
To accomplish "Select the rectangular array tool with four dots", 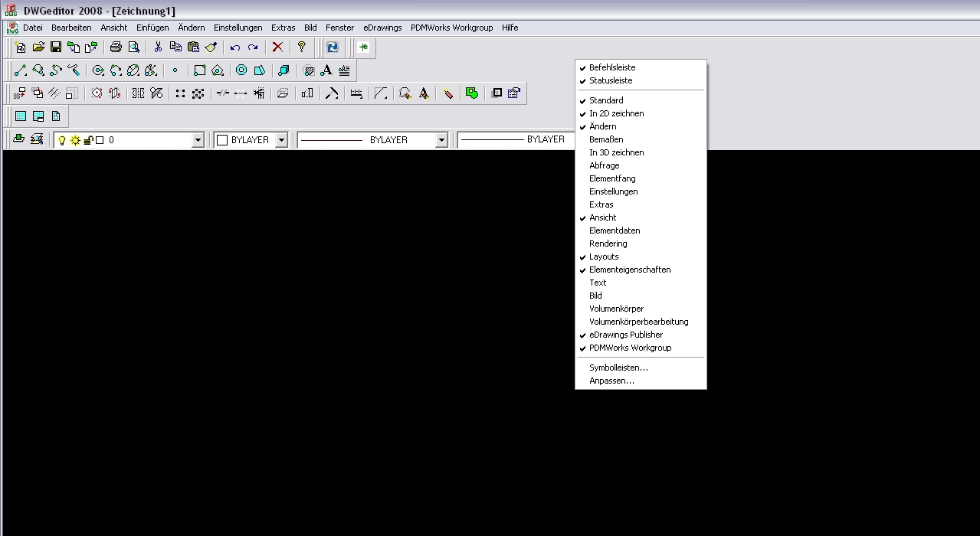I will pyautogui.click(x=180, y=93).
